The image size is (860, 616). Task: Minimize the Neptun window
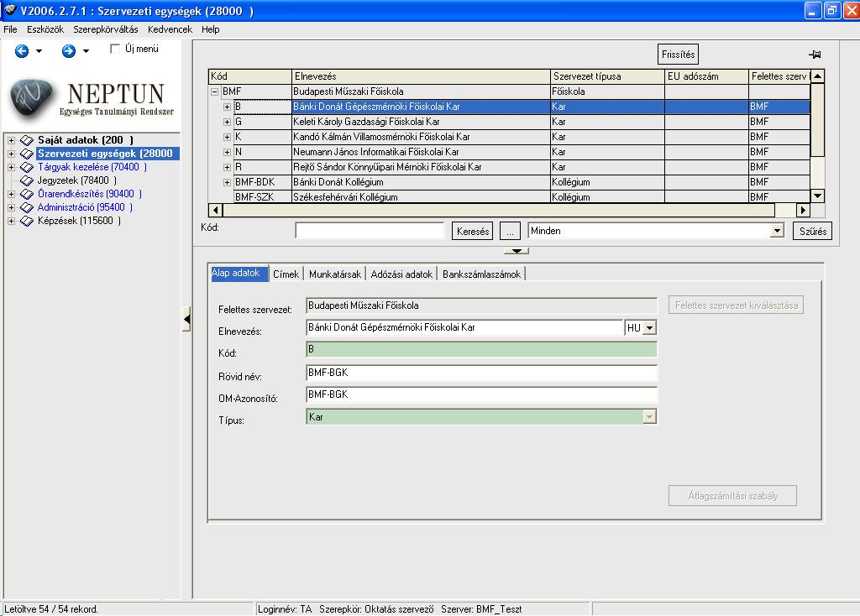813,10
